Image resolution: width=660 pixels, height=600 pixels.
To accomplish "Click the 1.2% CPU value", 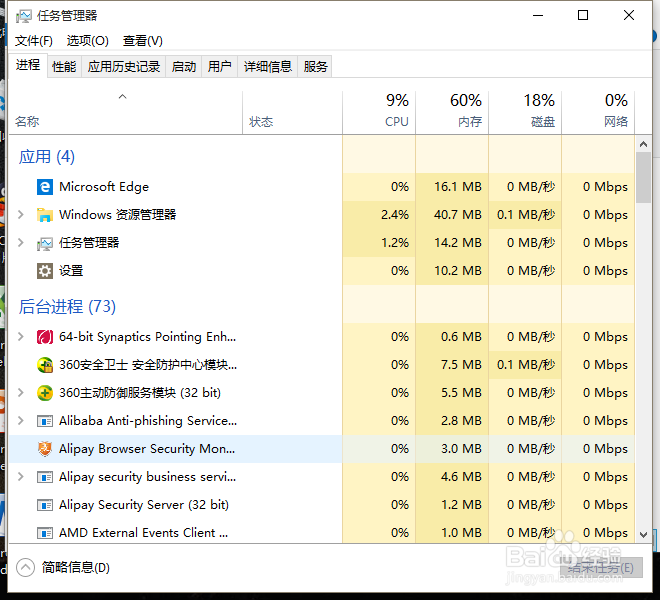I will (x=395, y=243).
